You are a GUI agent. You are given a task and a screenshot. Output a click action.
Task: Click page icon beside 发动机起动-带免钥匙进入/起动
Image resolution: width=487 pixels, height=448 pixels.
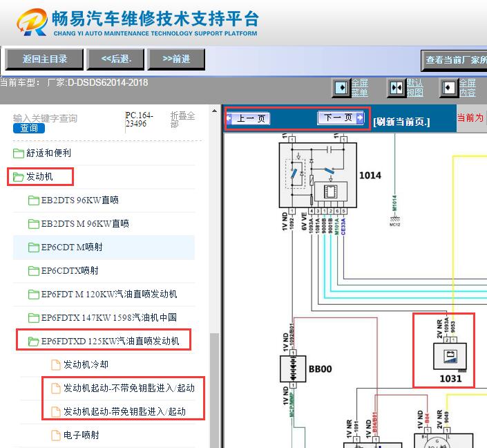56,412
